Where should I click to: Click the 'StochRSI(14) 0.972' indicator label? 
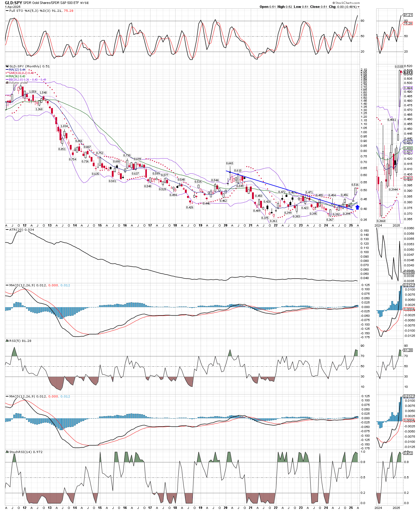point(26,452)
